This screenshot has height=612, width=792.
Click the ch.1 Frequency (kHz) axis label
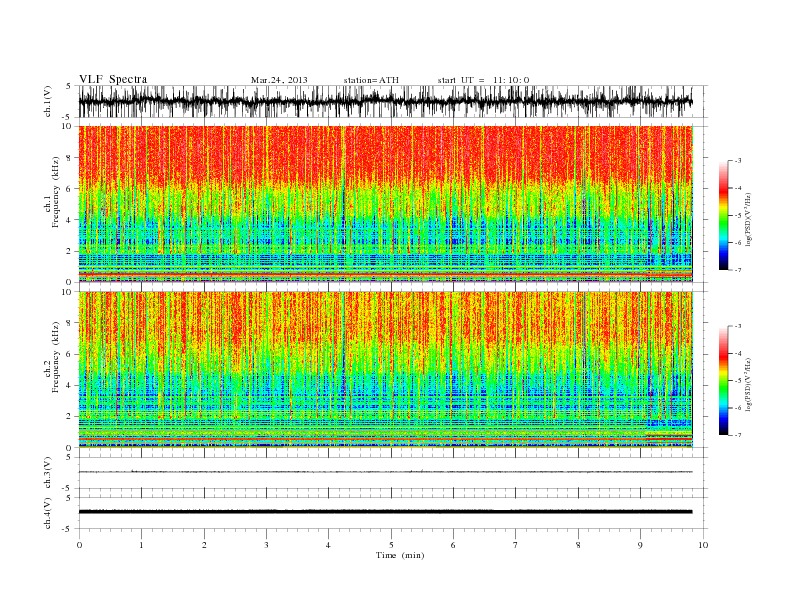52,192
